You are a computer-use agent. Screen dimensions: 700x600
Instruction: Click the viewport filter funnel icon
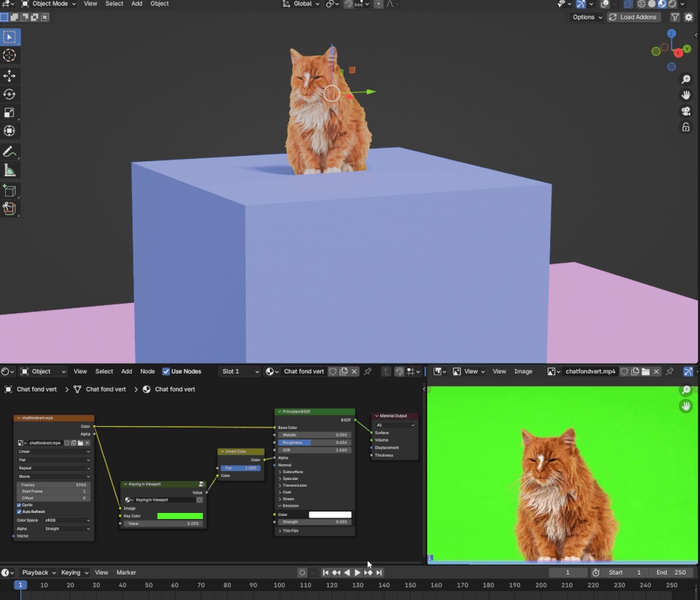coord(675,17)
